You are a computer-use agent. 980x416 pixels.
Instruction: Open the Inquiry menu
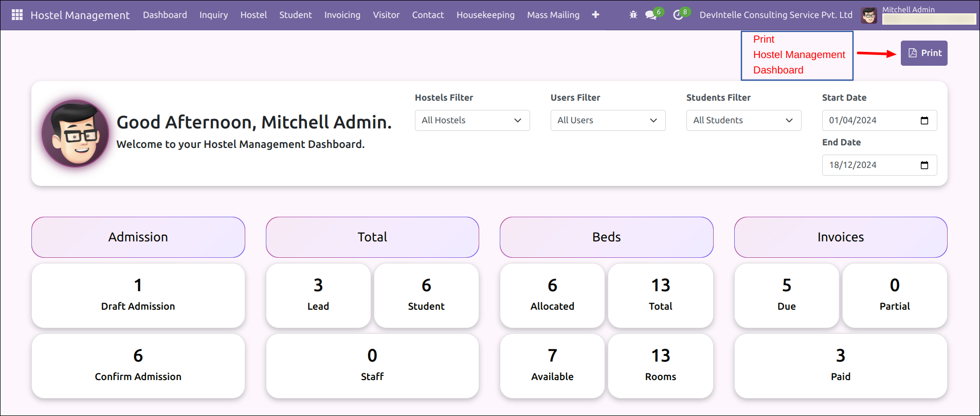point(213,15)
